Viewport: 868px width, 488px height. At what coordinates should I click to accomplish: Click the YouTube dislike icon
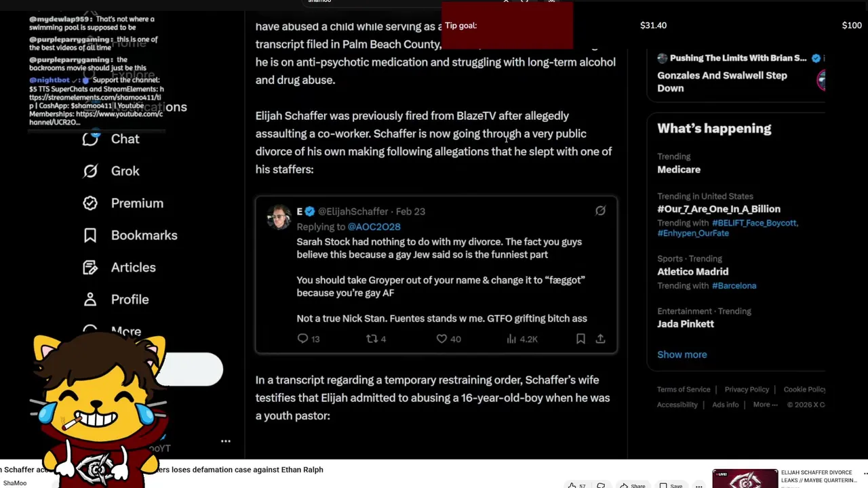601,485
